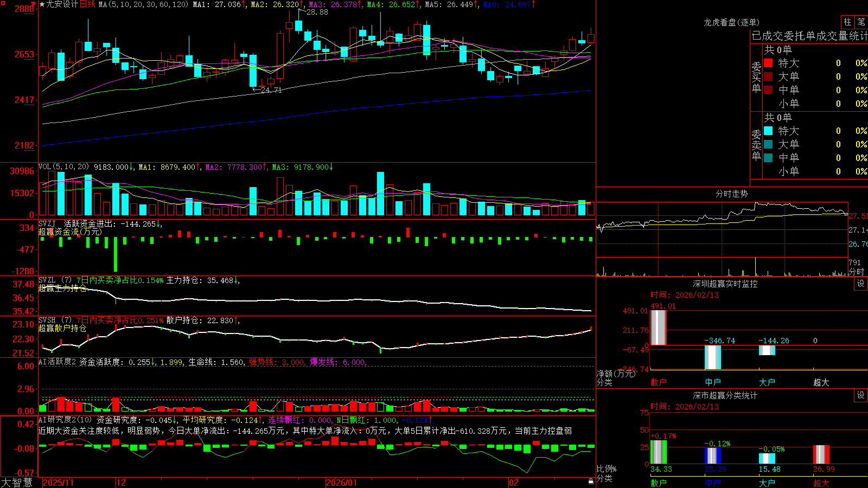Click the 超赢主力持仓 label

pos(62,288)
